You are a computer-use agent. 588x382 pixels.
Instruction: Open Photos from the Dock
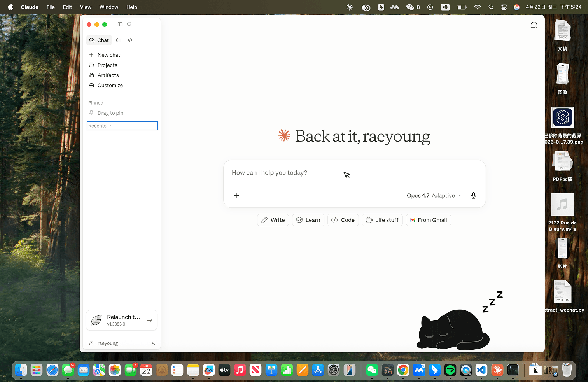(x=115, y=370)
